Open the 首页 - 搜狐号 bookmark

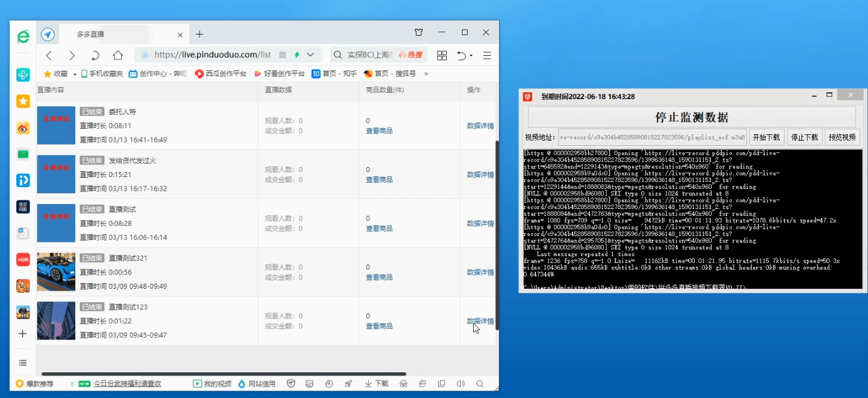pyautogui.click(x=390, y=74)
